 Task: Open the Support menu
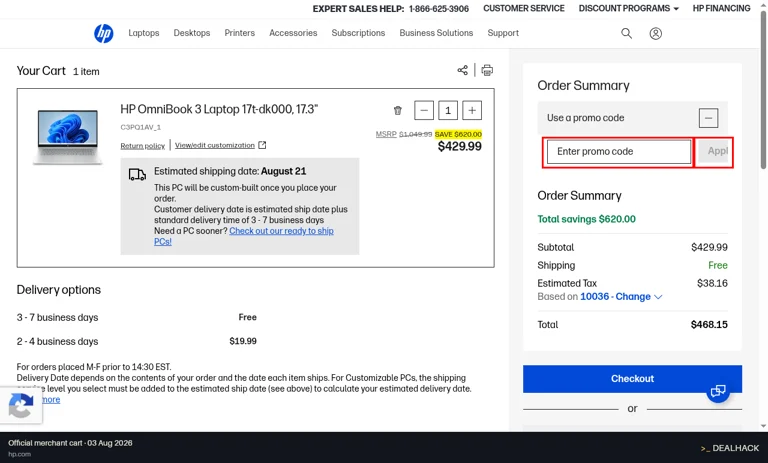(503, 33)
